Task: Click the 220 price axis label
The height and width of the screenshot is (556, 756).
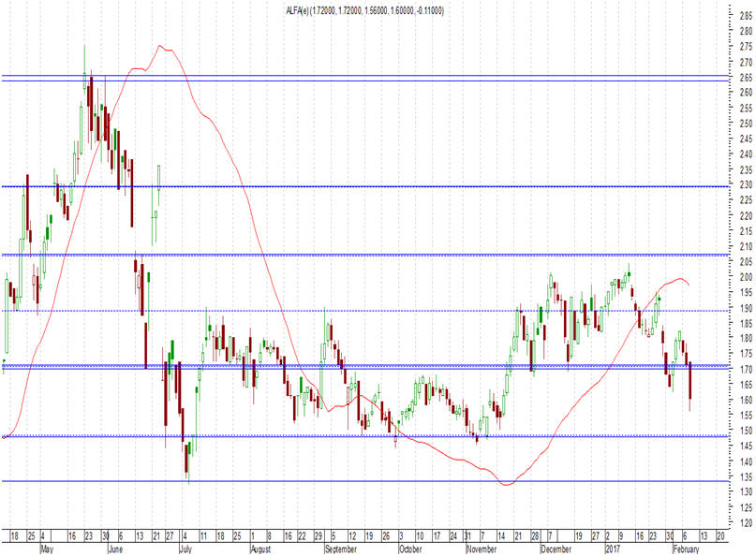Action: coord(746,216)
